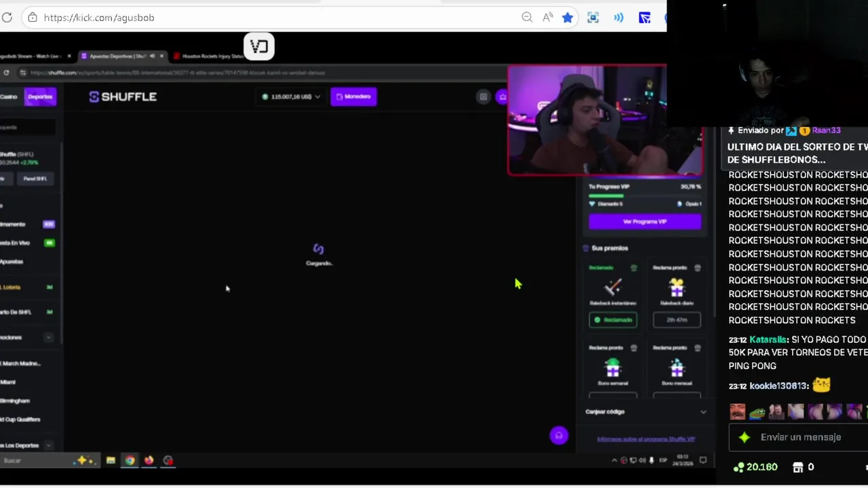Click the purple headset support button

click(x=559, y=436)
